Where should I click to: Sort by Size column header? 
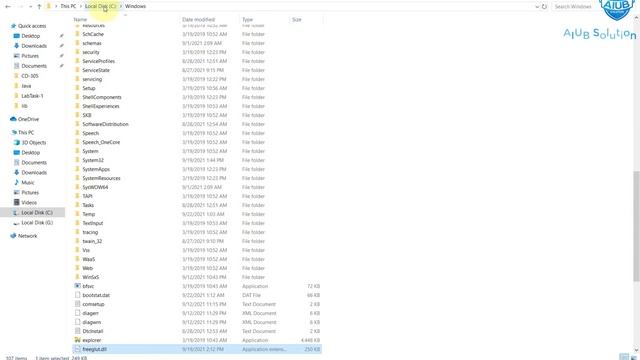(297, 19)
